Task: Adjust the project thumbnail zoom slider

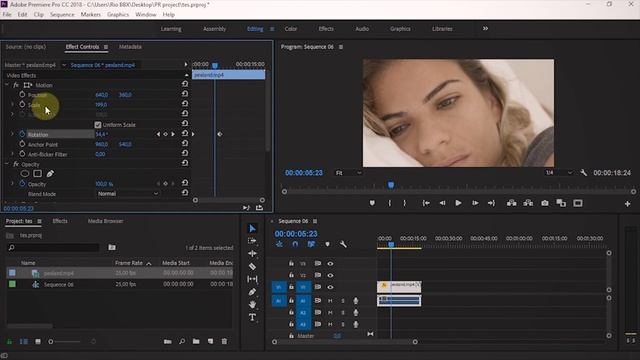Action: [x=65, y=341]
